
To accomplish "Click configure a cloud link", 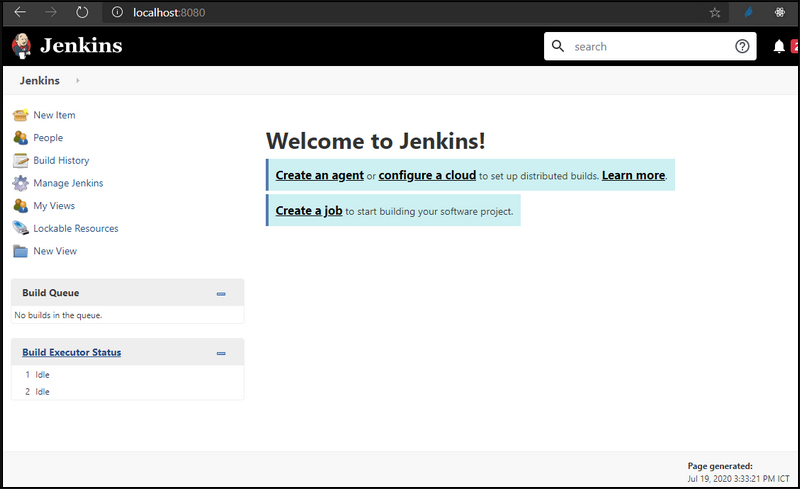I will point(427,175).
